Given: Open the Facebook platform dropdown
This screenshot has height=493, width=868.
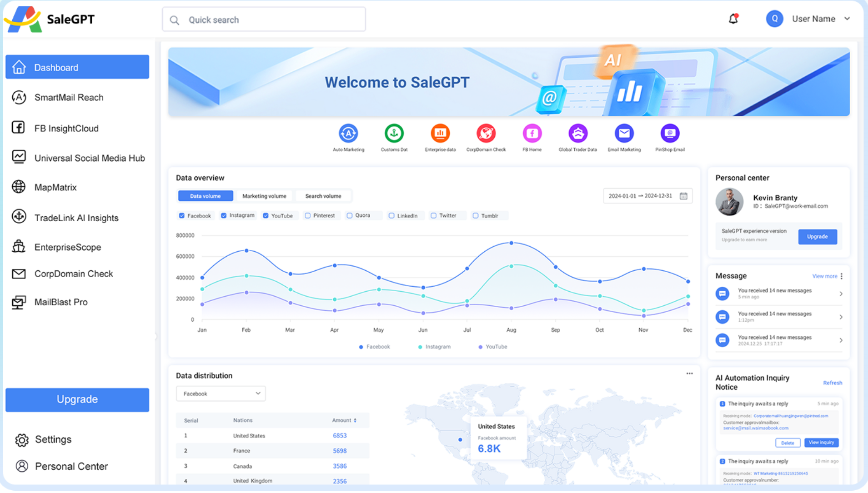Looking at the screenshot, I should (221, 393).
